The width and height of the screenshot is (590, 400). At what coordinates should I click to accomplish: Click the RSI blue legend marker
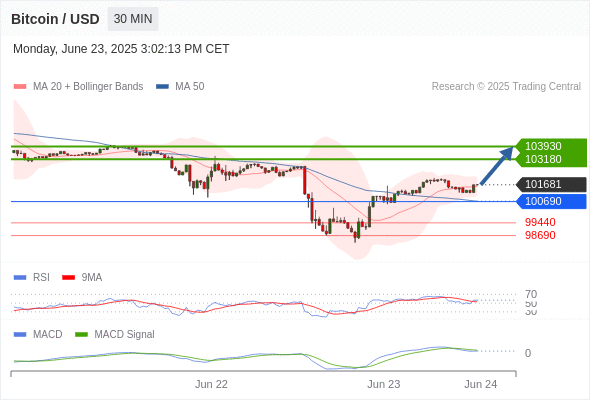click(x=20, y=278)
